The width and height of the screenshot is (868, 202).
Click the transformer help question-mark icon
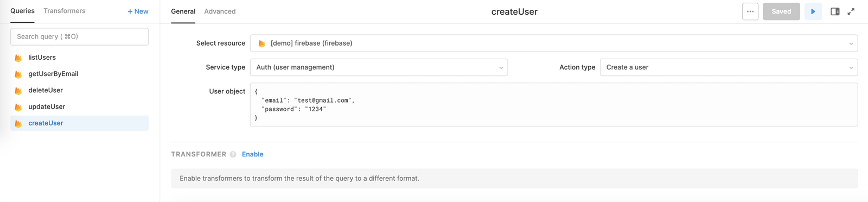pyautogui.click(x=233, y=154)
